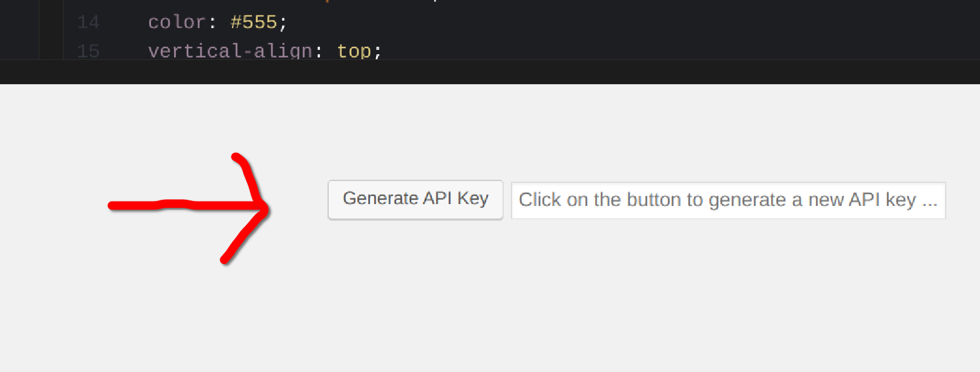Place cursor after semicolon on line 14
980x372 pixels.
pyautogui.click(x=288, y=22)
